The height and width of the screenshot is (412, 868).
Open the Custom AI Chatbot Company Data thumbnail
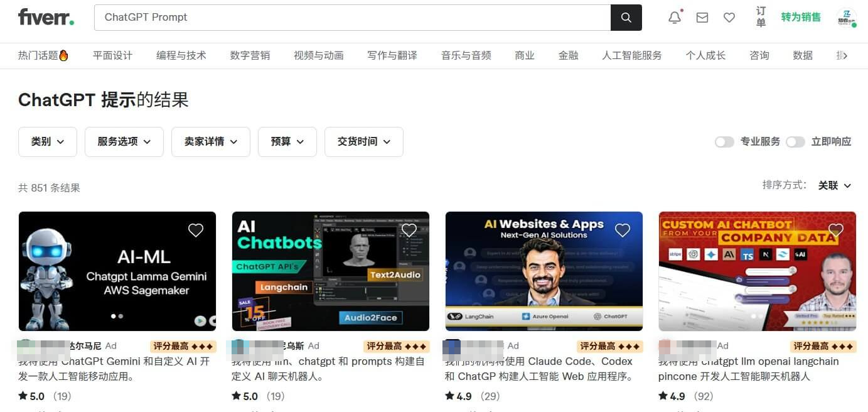click(x=758, y=271)
